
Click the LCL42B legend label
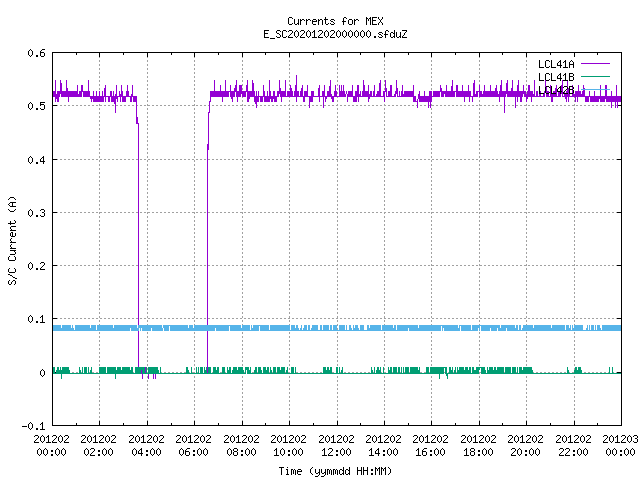[556, 90]
